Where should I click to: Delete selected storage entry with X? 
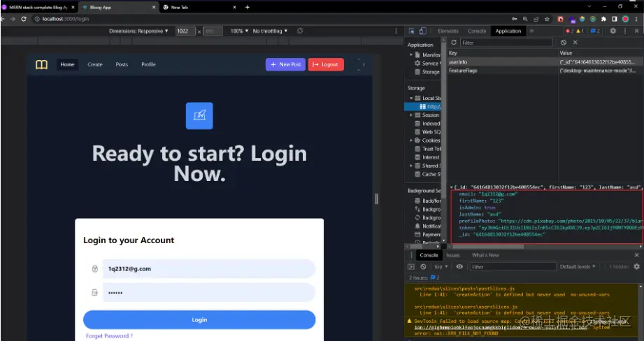(575, 43)
